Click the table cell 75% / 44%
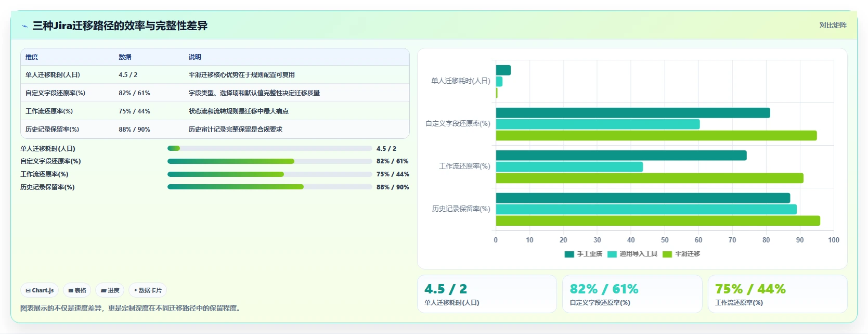868x334 pixels. click(x=134, y=111)
